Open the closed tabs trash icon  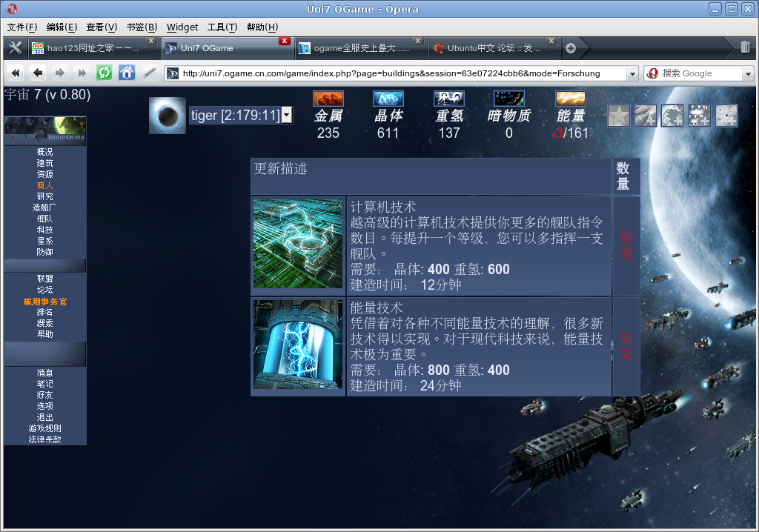point(745,47)
